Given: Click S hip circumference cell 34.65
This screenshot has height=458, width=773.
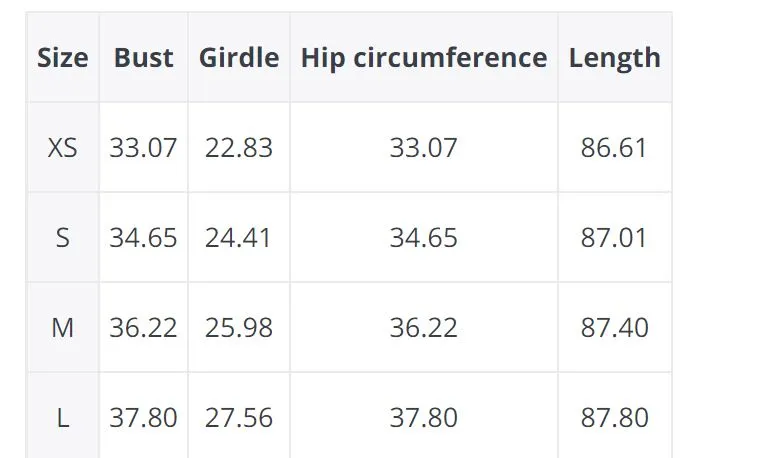Looking at the screenshot, I should click(x=423, y=238).
